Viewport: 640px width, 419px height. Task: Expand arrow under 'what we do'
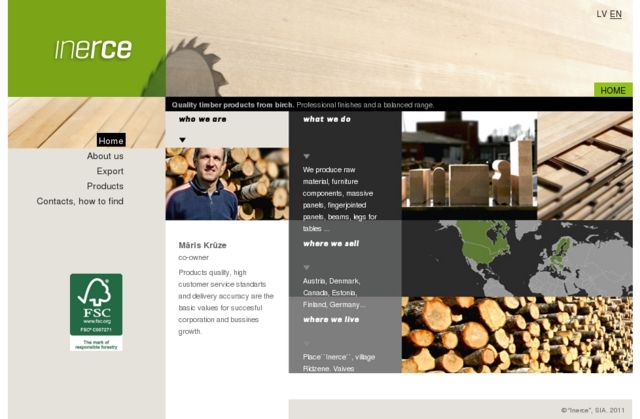(307, 156)
